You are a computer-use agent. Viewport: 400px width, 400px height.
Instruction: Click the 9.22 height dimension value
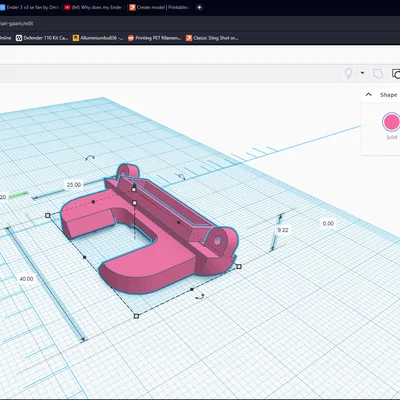pos(283,230)
